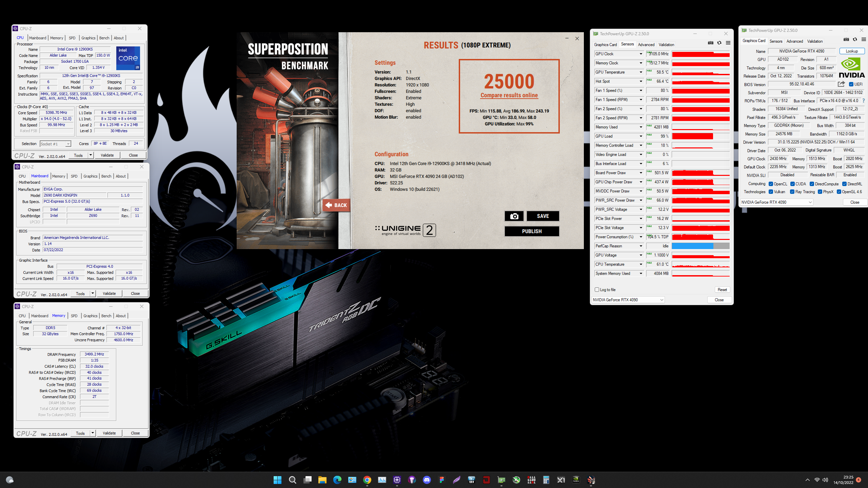Viewport: 868px width, 488px height.
Task: Open Graphics tab in Memory CPU-Z window
Action: click(90, 316)
